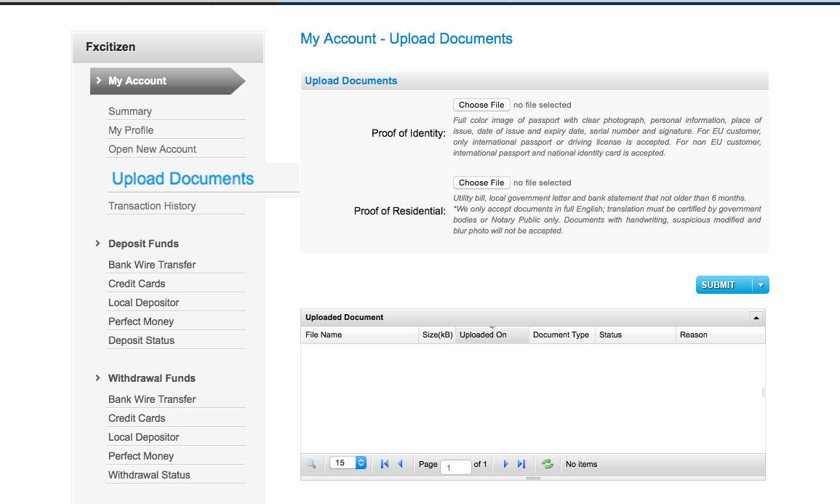Image resolution: width=840 pixels, height=504 pixels.
Task: Open Deposit Status link
Action: click(x=141, y=340)
